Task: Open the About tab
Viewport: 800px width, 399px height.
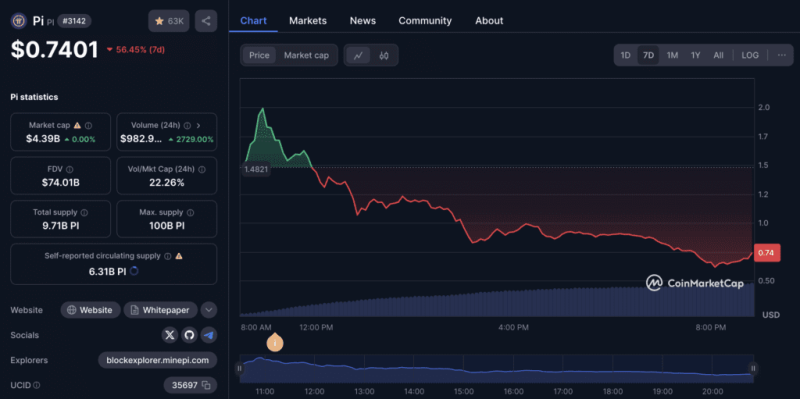Action: point(489,21)
